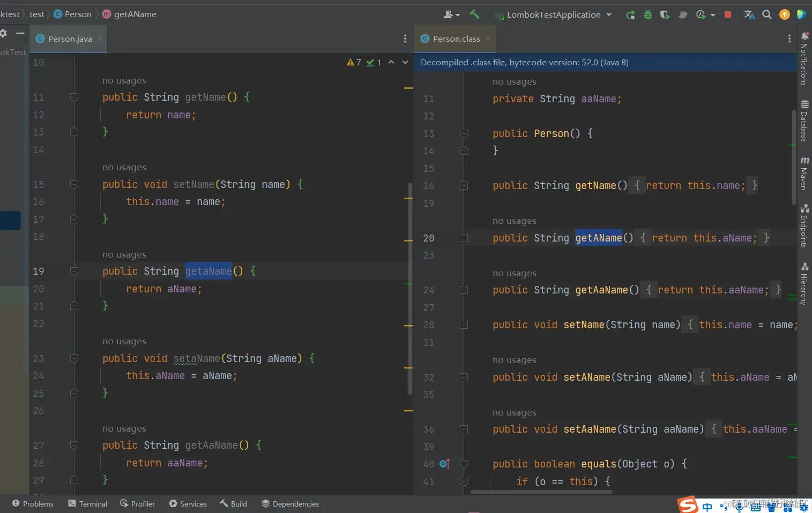Viewport: 812px width, 513px height.
Task: Expand folded setName in Person.class
Action: pos(464,325)
